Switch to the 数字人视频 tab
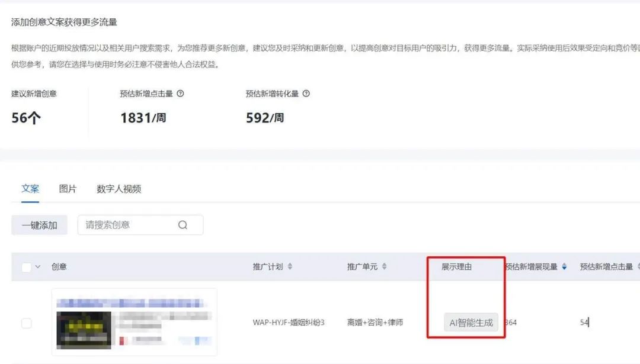Viewport: 640px width, 364px height. coord(119,189)
